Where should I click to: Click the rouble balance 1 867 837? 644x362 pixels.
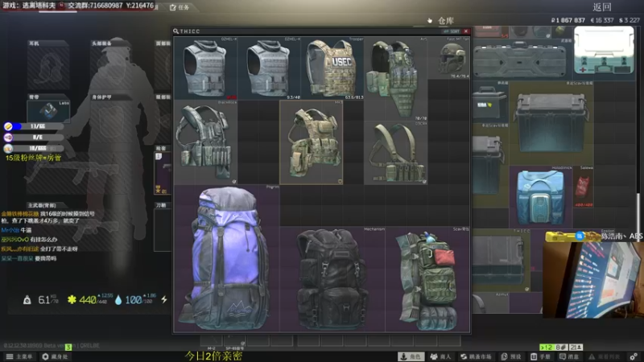[568, 20]
